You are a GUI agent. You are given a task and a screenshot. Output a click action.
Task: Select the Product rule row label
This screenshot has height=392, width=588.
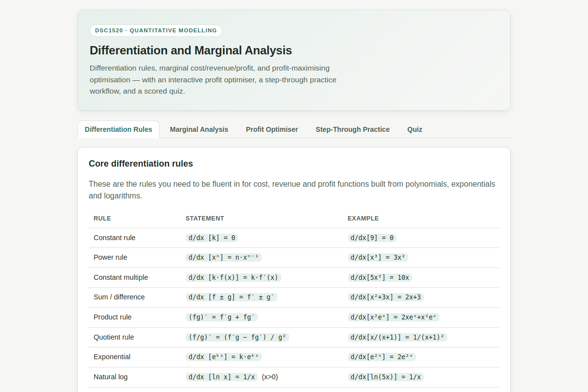(113, 317)
